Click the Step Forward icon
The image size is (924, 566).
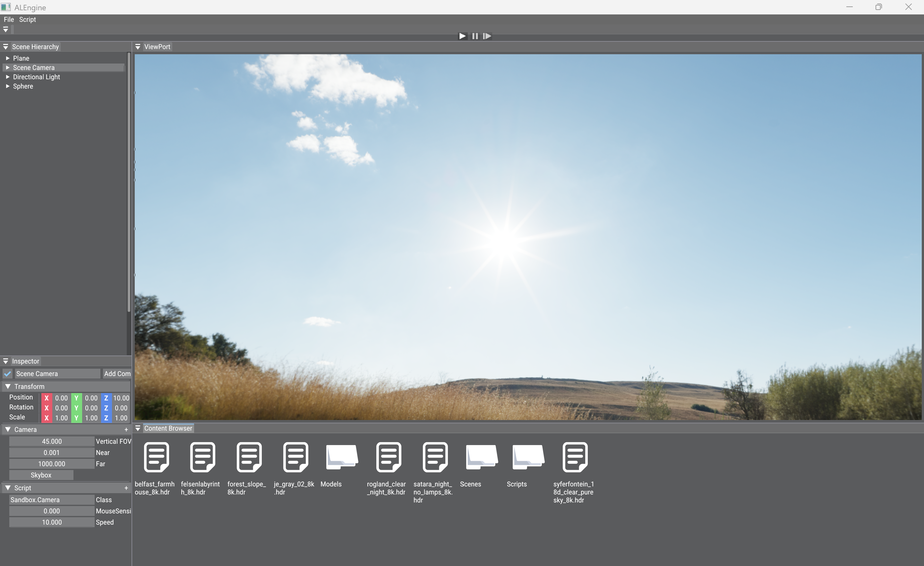coord(487,36)
